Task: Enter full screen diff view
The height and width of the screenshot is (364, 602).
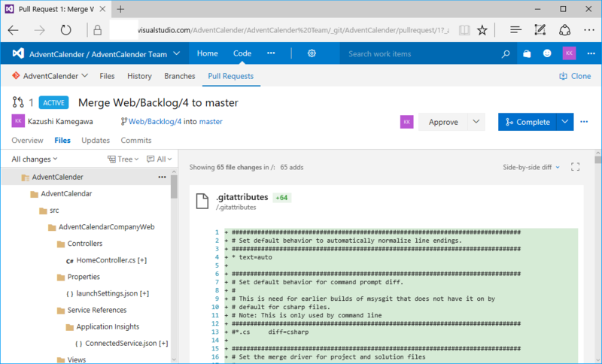Action: [x=575, y=167]
